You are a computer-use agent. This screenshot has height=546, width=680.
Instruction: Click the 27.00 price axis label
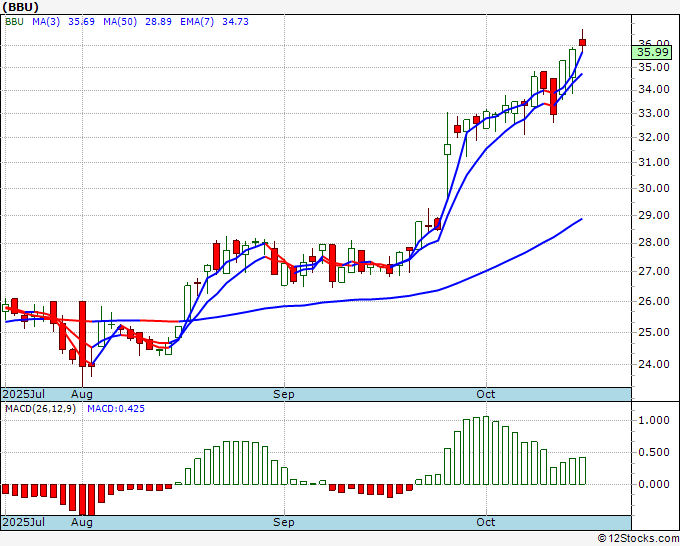coord(654,271)
